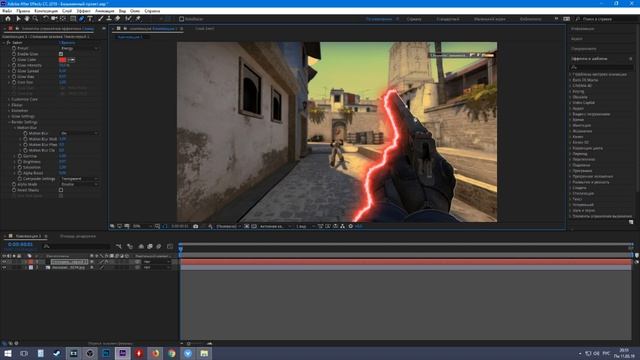
Task: Select the Puppet Pin tool
Action: tap(138, 19)
